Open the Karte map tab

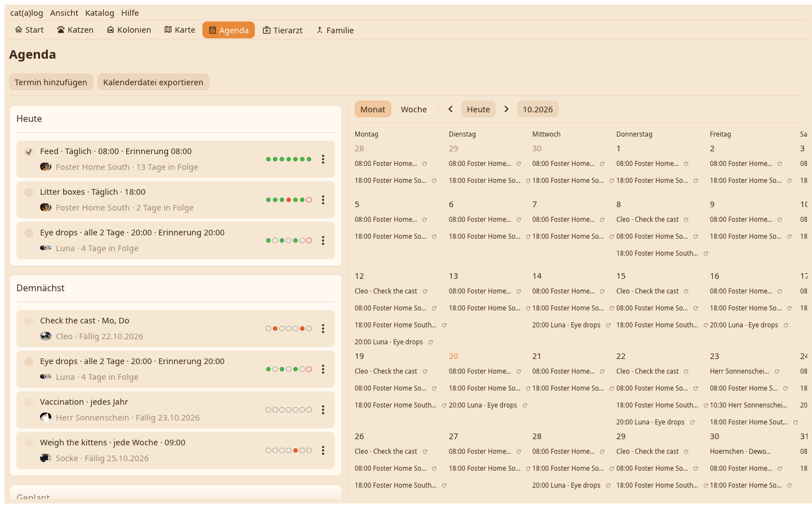click(180, 30)
